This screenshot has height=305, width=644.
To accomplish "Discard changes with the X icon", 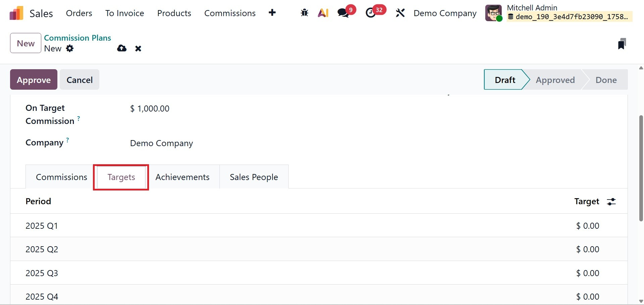I will click(138, 49).
